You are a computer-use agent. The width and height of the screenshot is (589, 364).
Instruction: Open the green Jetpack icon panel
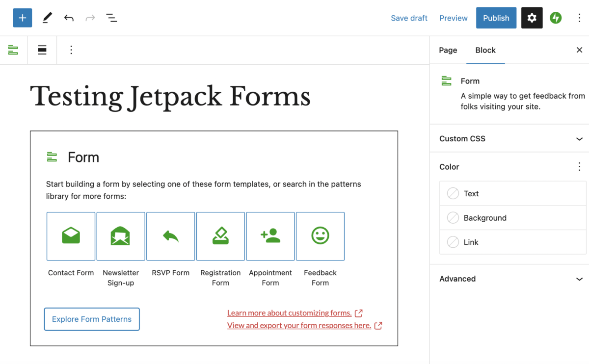click(556, 18)
